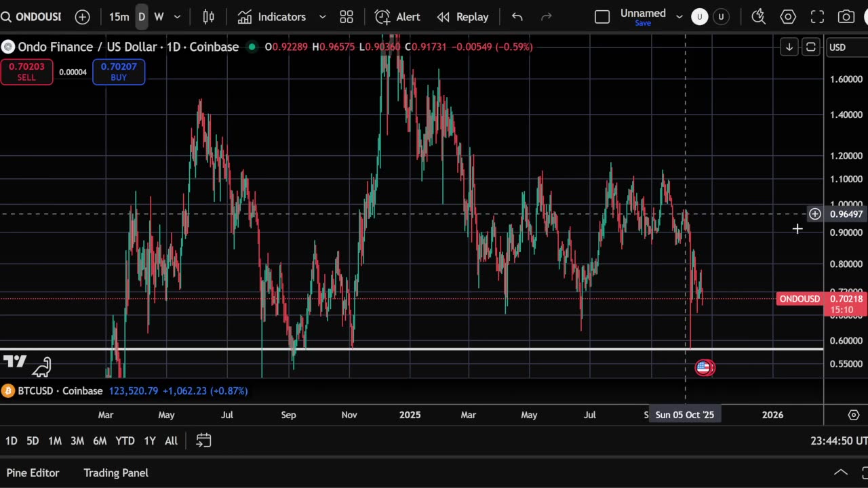Click the highlighted white U avatar
The width and height of the screenshot is (868, 488).
point(700,17)
